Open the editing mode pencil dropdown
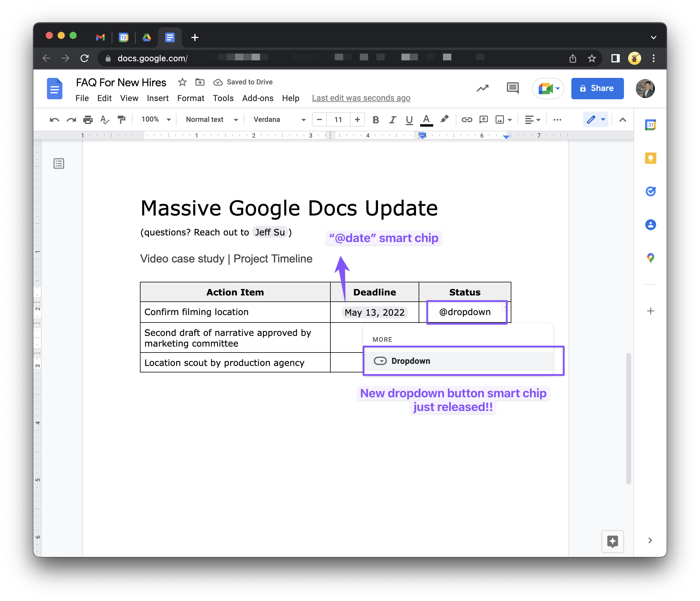The width and height of the screenshot is (700, 601). [596, 120]
